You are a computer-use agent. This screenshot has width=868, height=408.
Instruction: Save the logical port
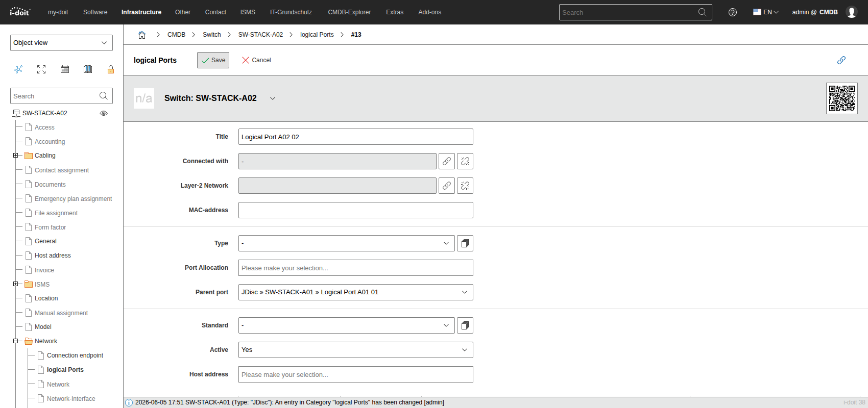click(213, 60)
